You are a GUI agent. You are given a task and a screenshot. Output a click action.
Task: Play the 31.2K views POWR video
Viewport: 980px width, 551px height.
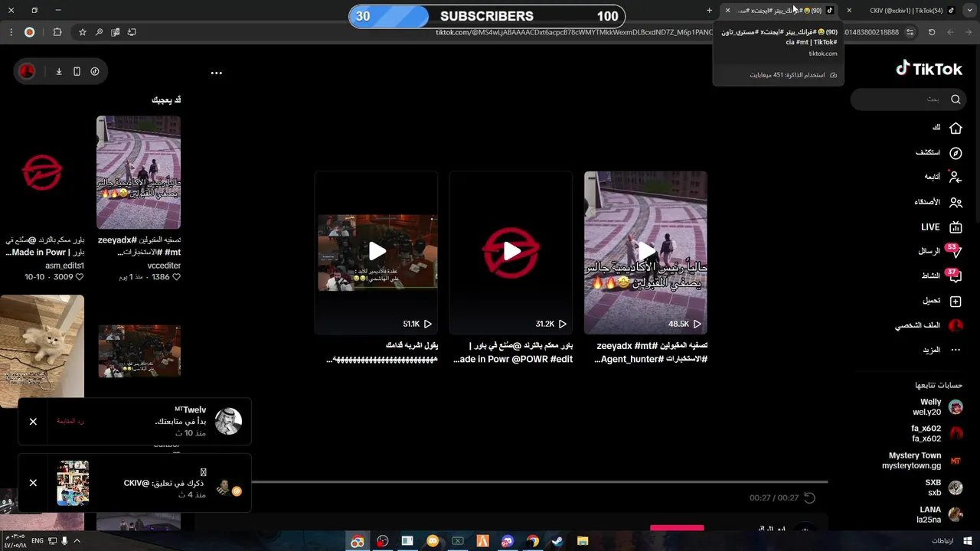pos(511,251)
